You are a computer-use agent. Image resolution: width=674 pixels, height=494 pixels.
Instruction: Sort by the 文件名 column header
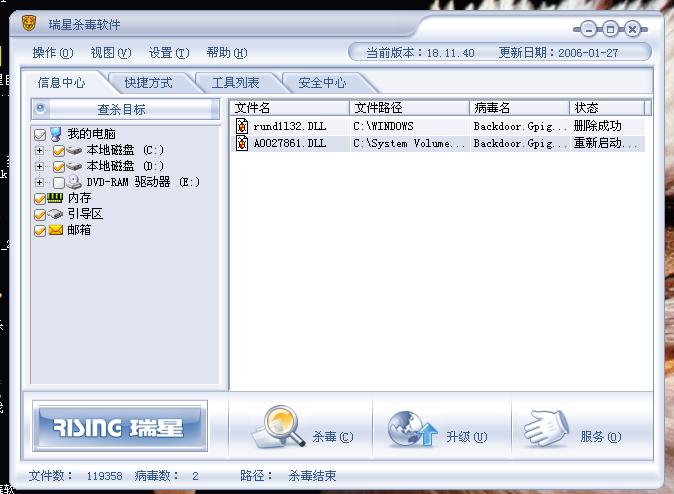(289, 107)
